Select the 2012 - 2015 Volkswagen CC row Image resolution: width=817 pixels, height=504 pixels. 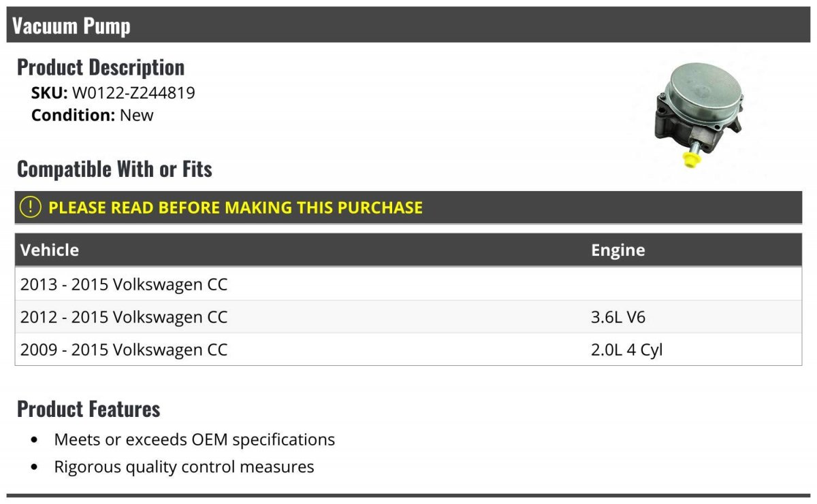click(x=124, y=317)
